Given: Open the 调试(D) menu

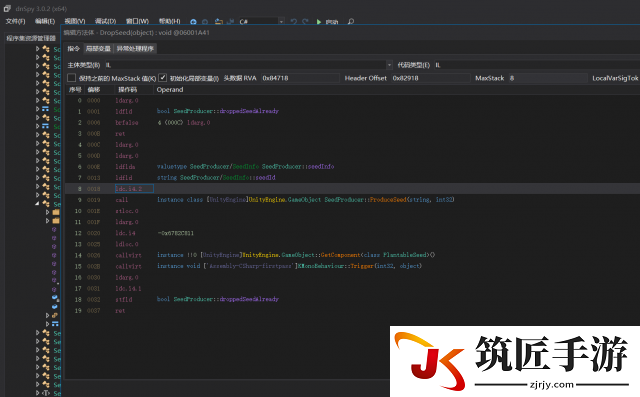Looking at the screenshot, I should 105,21.
